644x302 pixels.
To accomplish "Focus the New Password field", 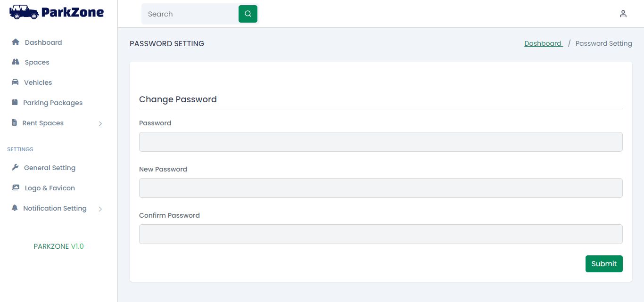I will click(380, 188).
